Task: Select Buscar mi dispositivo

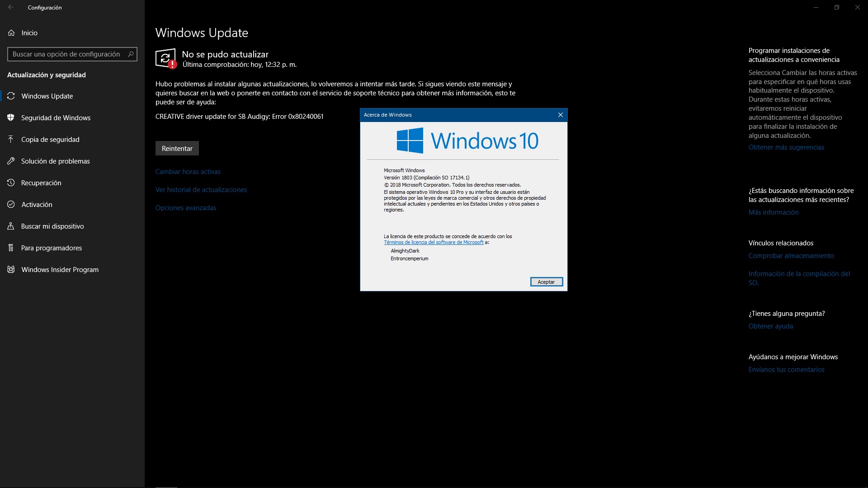Action: click(x=72, y=226)
